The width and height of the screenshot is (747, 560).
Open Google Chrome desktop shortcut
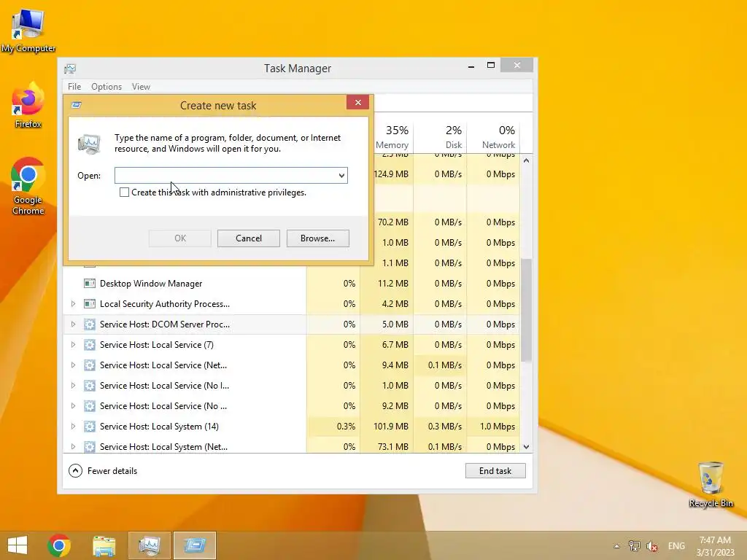28,186
